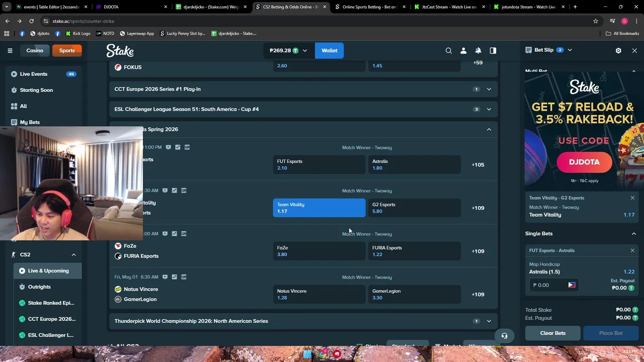Collapse the Spring 2026 tournament section

coord(489,129)
